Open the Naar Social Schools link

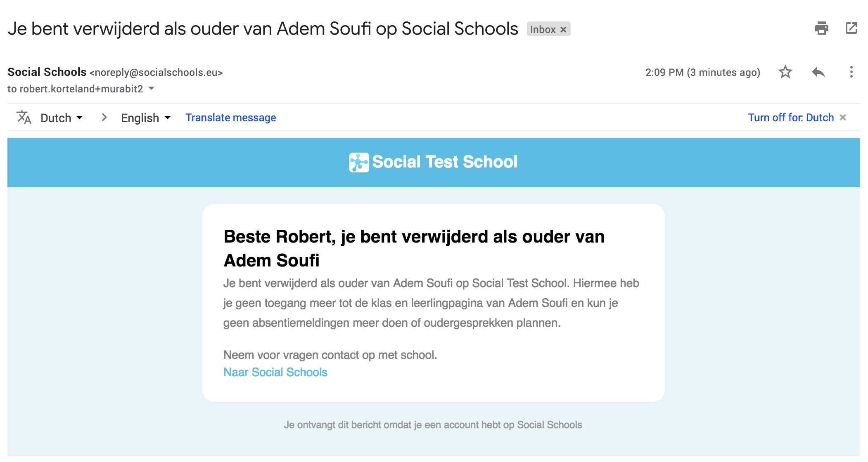(275, 372)
